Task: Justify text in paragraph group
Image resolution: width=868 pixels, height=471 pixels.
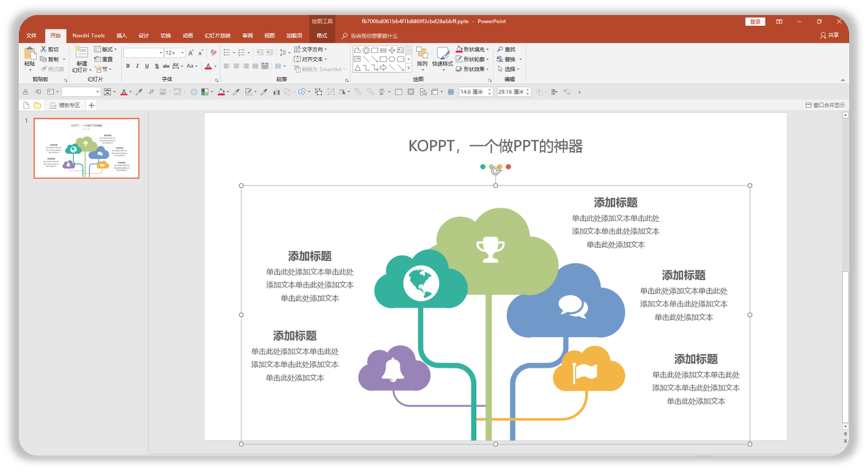Action: (x=255, y=66)
